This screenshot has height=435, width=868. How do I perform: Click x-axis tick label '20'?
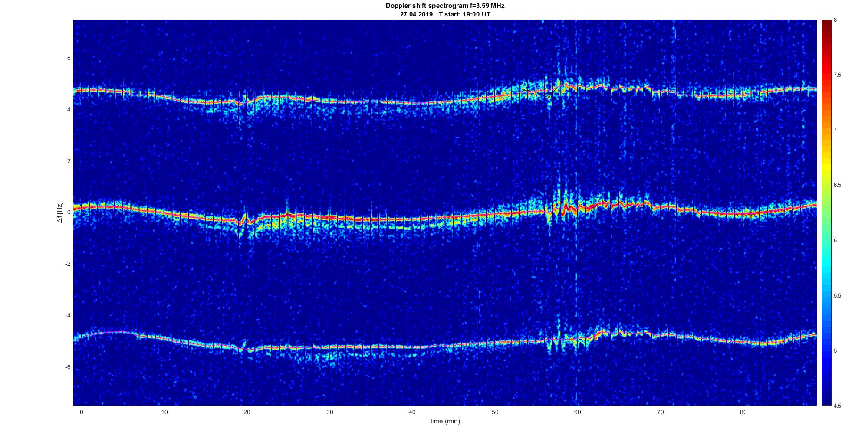tap(247, 412)
